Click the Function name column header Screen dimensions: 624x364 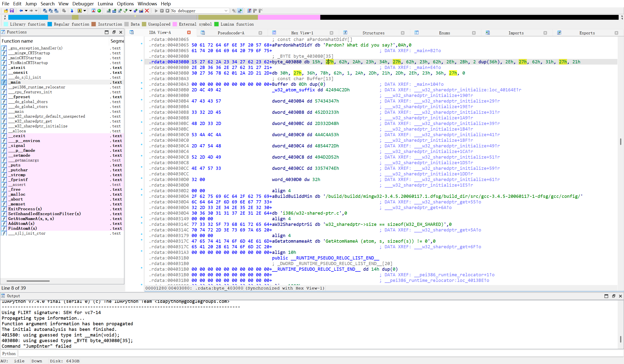(17, 41)
